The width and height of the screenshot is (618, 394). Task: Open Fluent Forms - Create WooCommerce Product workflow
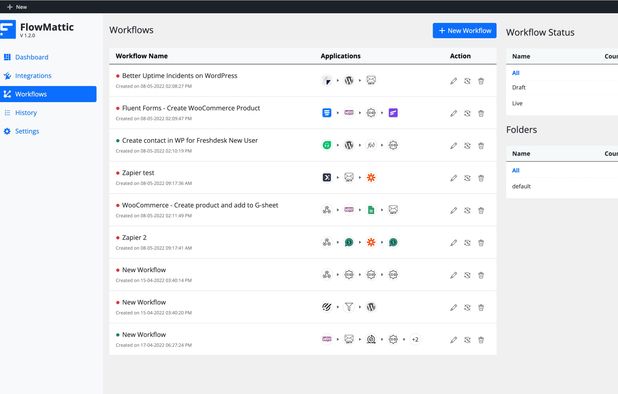coord(191,108)
